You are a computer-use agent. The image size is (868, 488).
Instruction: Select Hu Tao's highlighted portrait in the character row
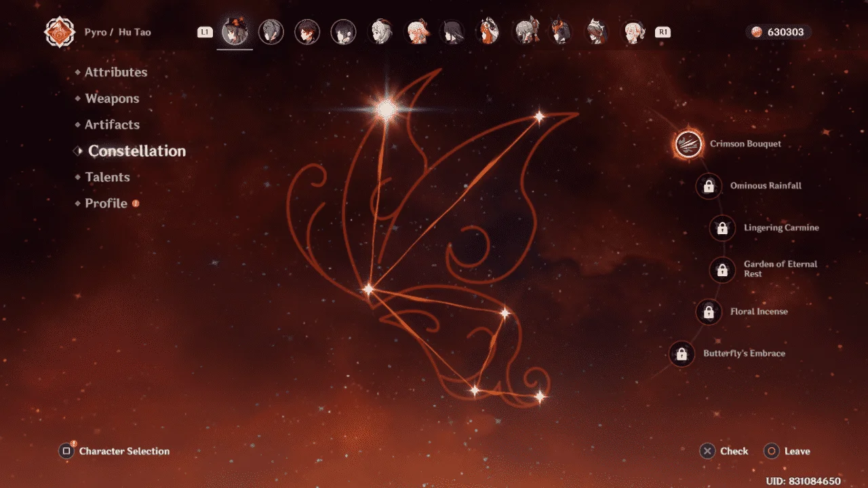(x=235, y=31)
